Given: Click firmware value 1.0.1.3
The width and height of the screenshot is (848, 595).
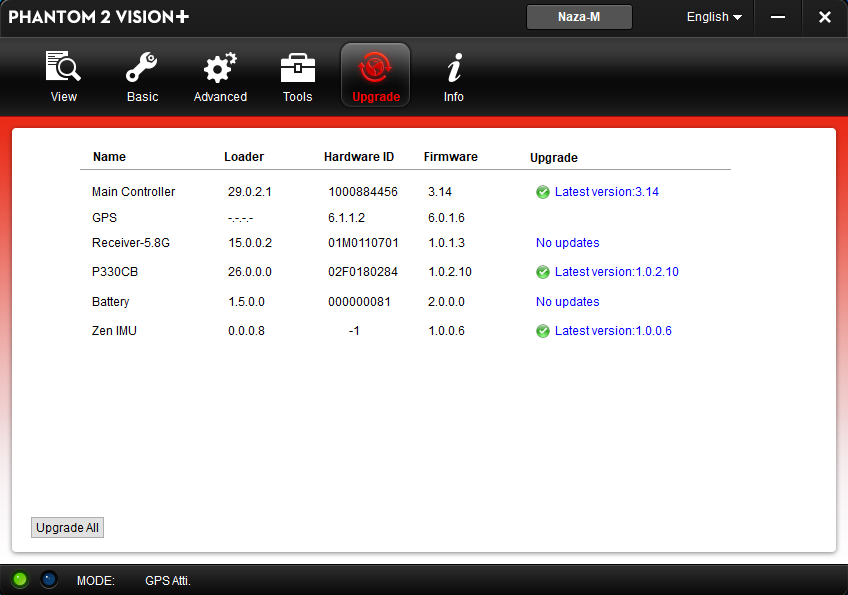Looking at the screenshot, I should tap(446, 243).
